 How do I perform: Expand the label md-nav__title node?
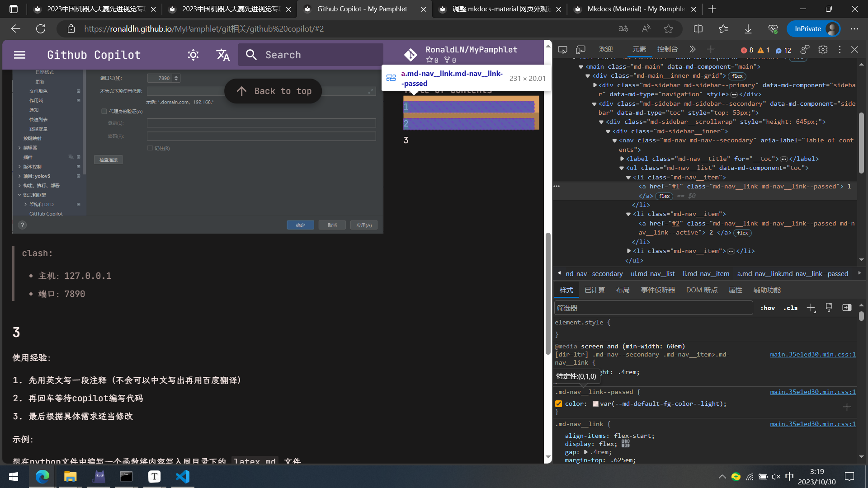pos(622,159)
